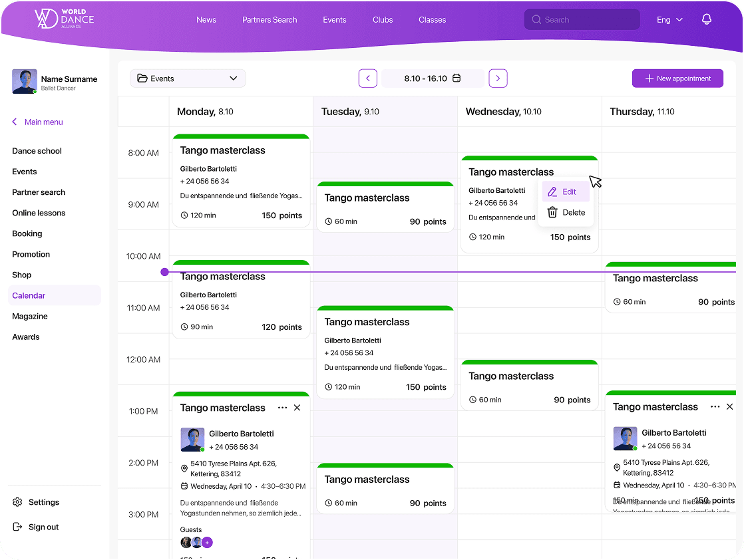Viewport: 744px width, 560px height.
Task: Click the Events folder icon in filter
Action: (142, 78)
